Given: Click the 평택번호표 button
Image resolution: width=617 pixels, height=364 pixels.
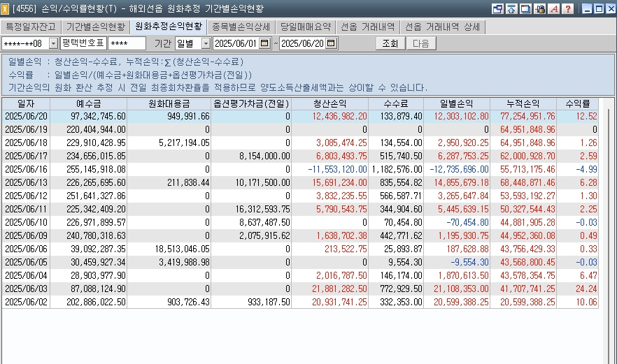Looking at the screenshot, I should point(83,43).
